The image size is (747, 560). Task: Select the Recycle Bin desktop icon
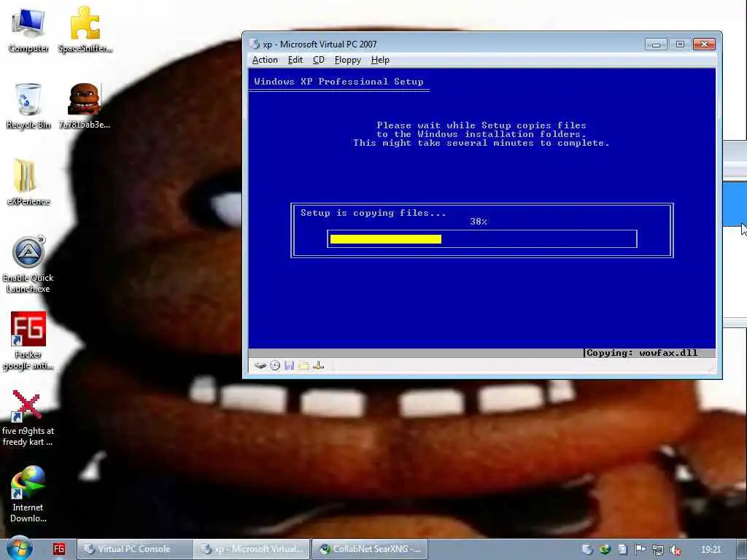click(28, 106)
